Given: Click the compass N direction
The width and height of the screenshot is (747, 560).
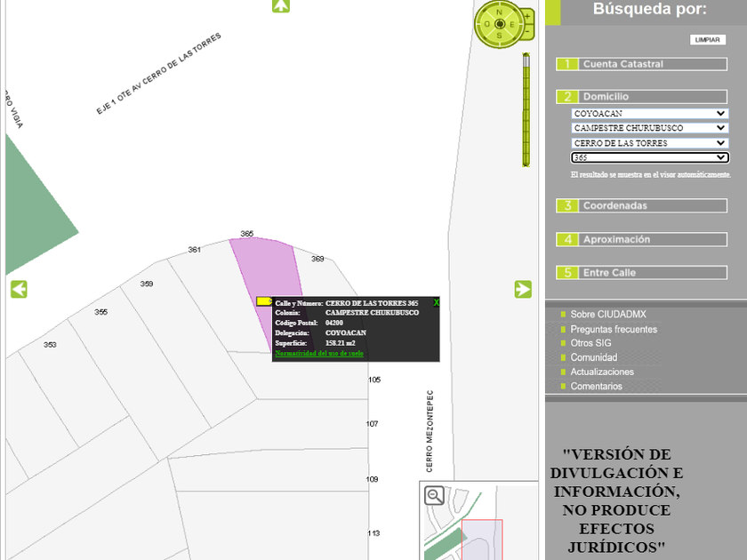Looking at the screenshot, I should coord(499,12).
